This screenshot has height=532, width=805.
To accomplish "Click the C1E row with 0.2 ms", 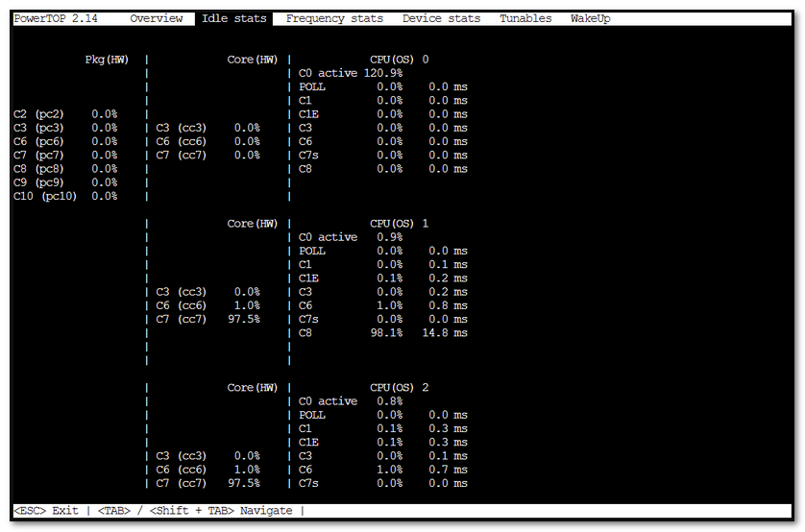I will 383,278.
